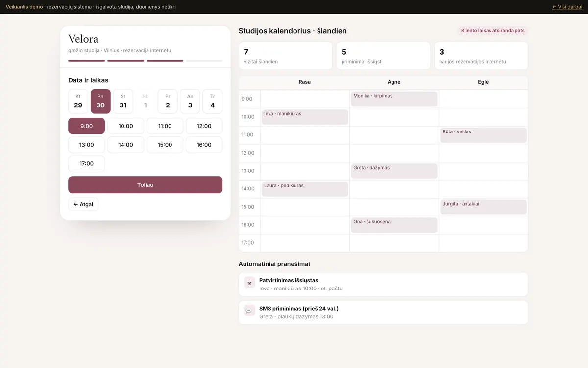Open Rūta · veidas appointment
Image resolution: width=588 pixels, height=368 pixels.
(x=483, y=135)
